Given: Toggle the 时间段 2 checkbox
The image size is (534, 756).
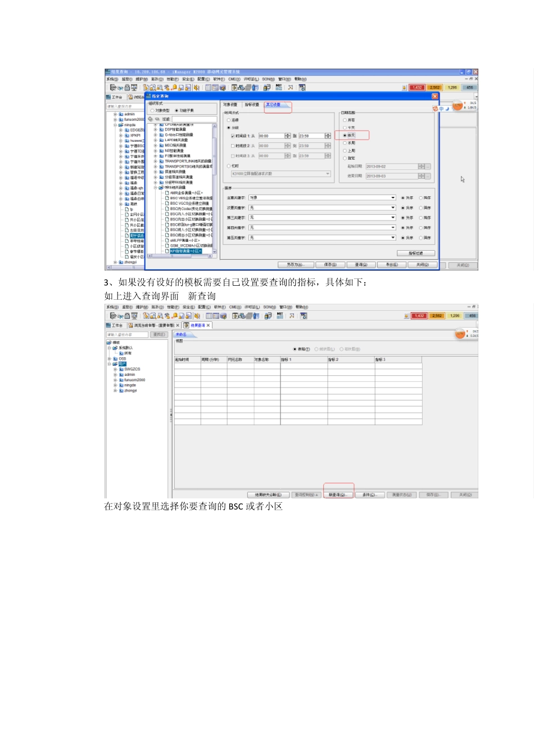Looking at the screenshot, I should (233, 146).
